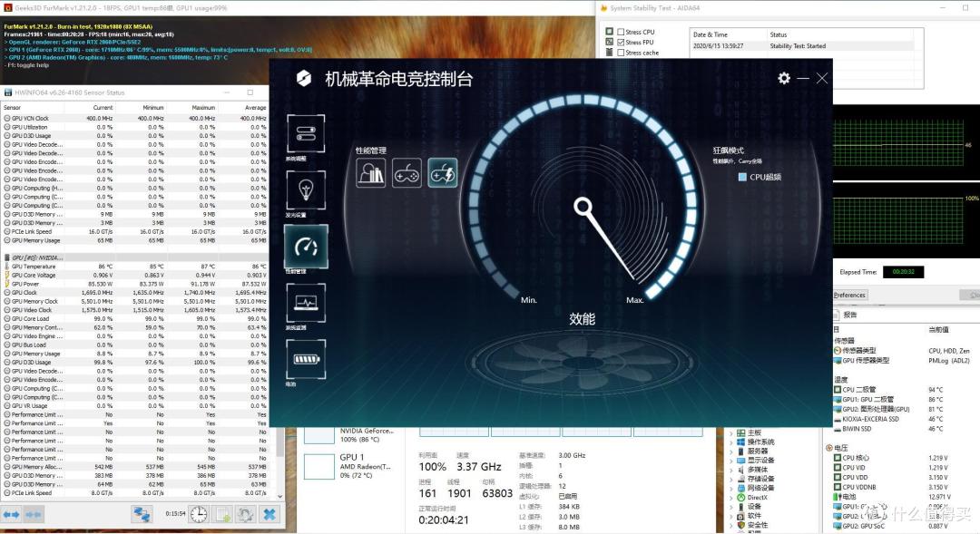Open lighting settings bulb icon in sidebar

(x=306, y=189)
